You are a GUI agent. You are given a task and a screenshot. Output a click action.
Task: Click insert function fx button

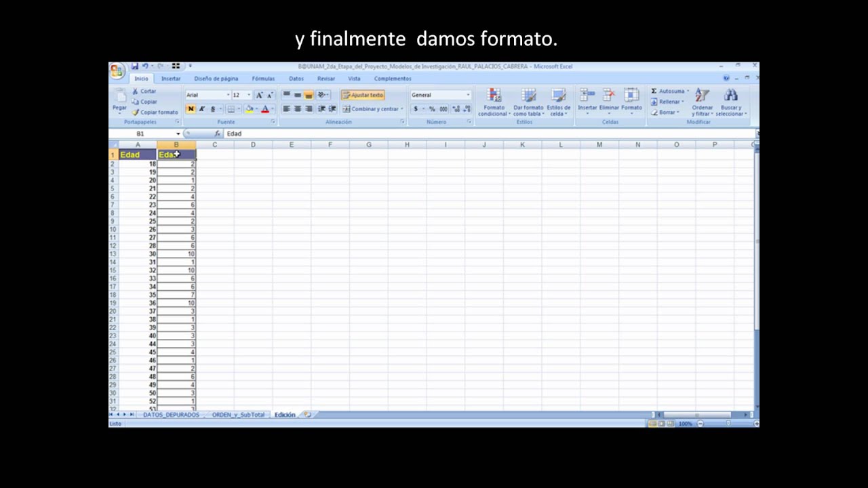218,134
